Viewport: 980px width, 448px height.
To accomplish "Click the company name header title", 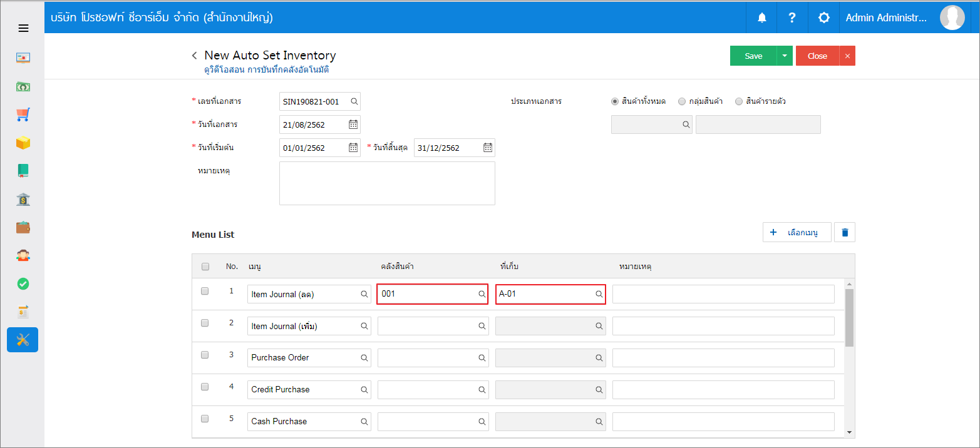I will [x=162, y=18].
